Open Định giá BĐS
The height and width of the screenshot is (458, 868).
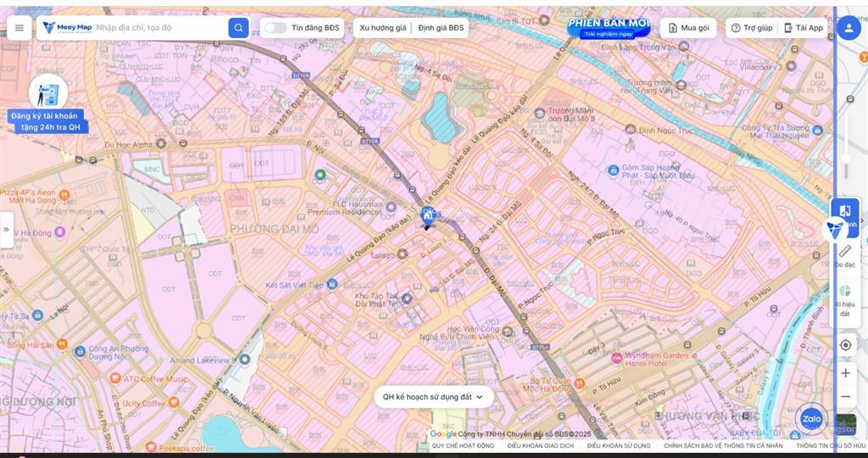click(x=441, y=28)
